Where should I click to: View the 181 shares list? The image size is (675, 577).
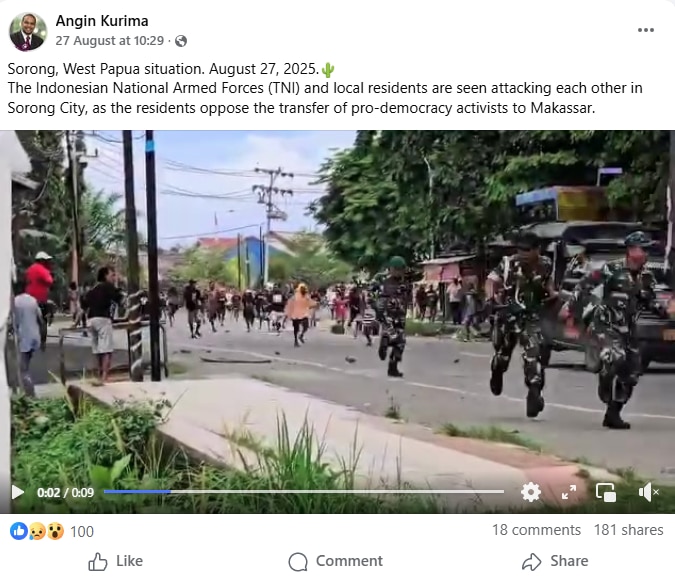coord(629,530)
